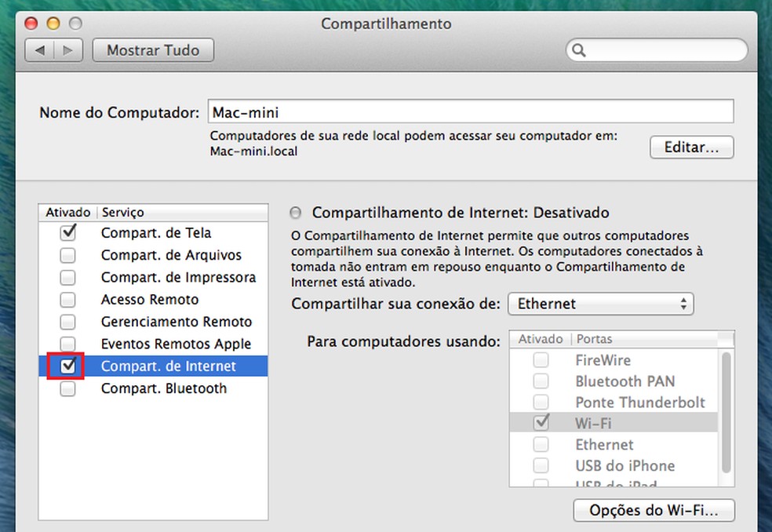The width and height of the screenshot is (772, 532).
Task: Check the Bluetooth PAN port checkbox
Action: 541,381
